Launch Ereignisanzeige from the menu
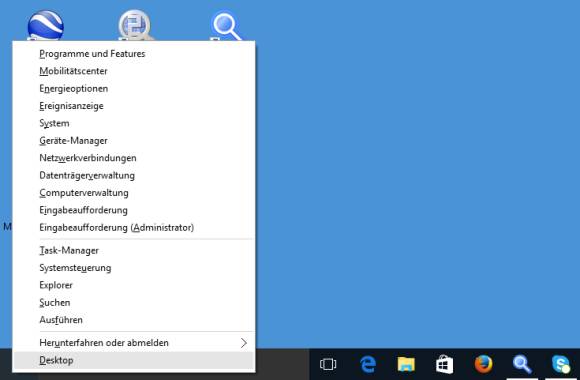Screen dimensions: 580x380 [134, 106]
